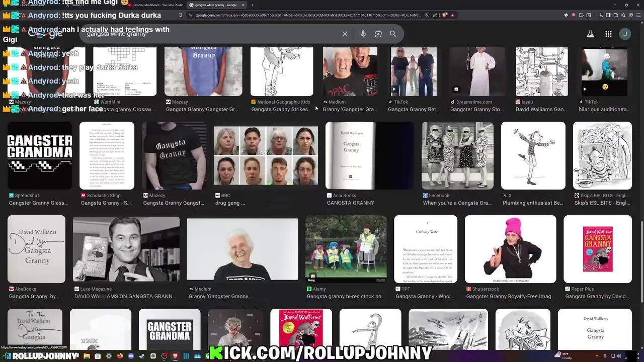
Task: Open the TikTok Gangsta Granny Ret thumbnail
Action: pos(414,71)
